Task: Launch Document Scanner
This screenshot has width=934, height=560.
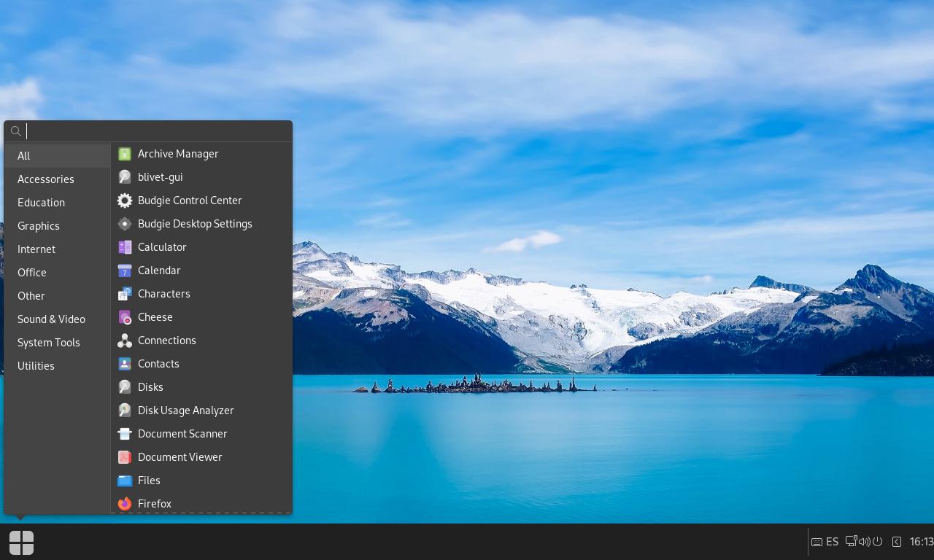Action: point(201,434)
